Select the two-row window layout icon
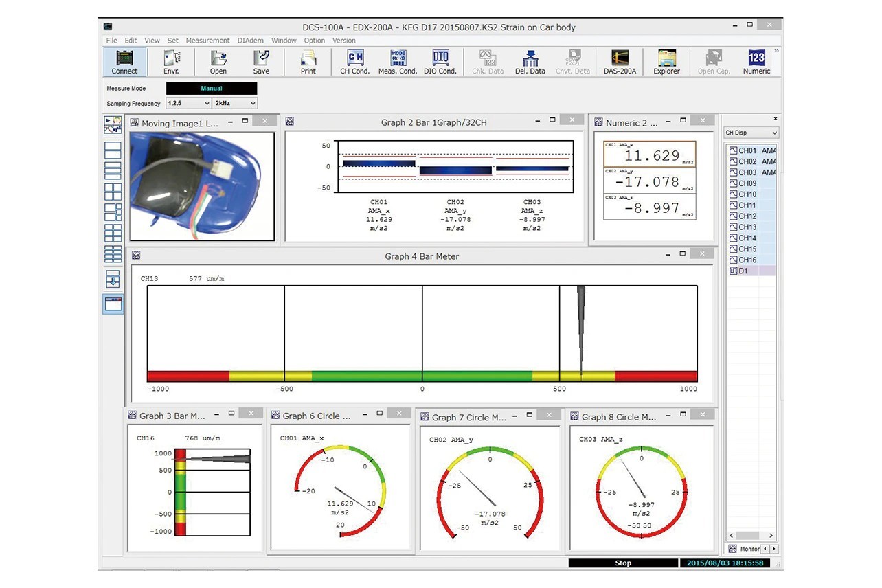The width and height of the screenshot is (882, 588). (113, 150)
